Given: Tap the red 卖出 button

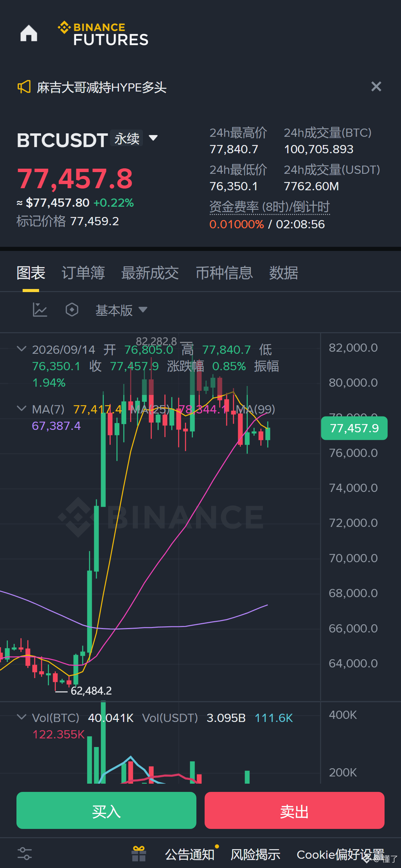Looking at the screenshot, I should click(294, 810).
